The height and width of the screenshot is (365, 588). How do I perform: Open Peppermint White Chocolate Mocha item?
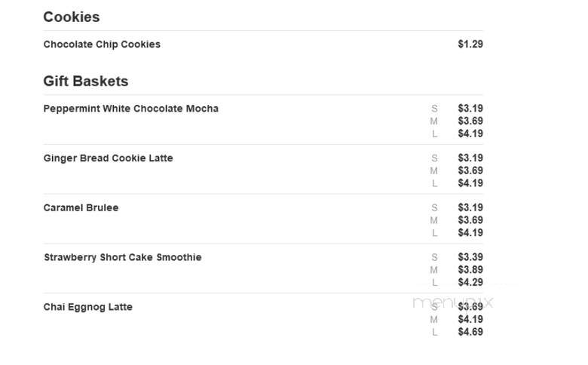pos(131,109)
